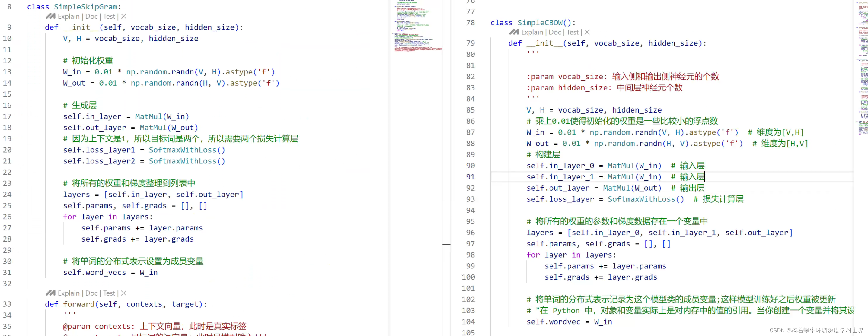Click comment '# 初始化权重'
Image resolution: width=868 pixels, height=336 pixels.
pos(88,61)
